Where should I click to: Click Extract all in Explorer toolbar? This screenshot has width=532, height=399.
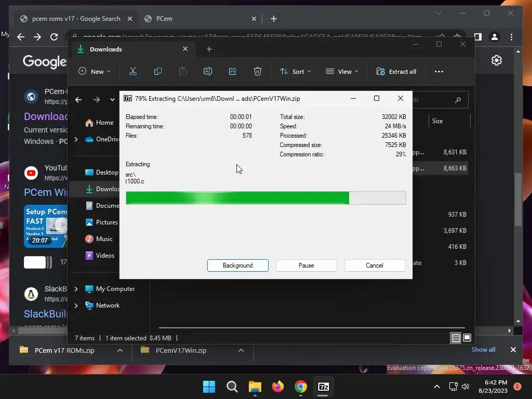coord(396,72)
